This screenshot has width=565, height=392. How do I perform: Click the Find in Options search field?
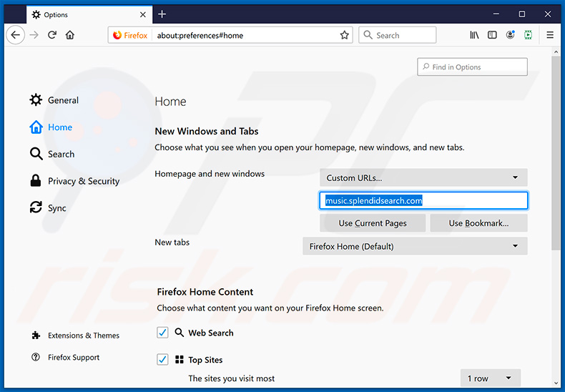472,67
